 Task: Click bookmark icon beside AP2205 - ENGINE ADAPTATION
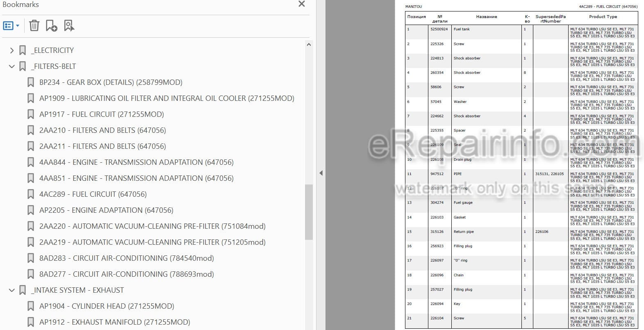[x=31, y=210]
